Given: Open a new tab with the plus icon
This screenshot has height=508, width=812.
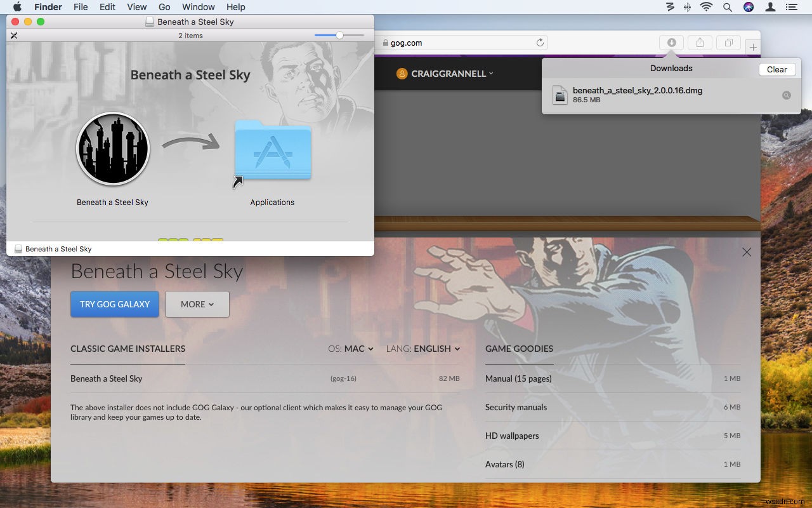Looking at the screenshot, I should [752, 46].
